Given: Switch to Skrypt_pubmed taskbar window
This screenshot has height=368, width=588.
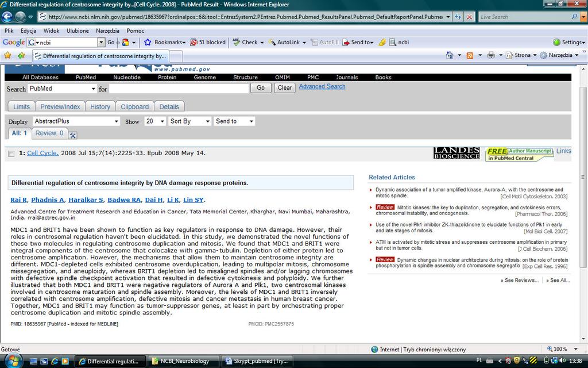Looking at the screenshot, I should (x=257, y=361).
